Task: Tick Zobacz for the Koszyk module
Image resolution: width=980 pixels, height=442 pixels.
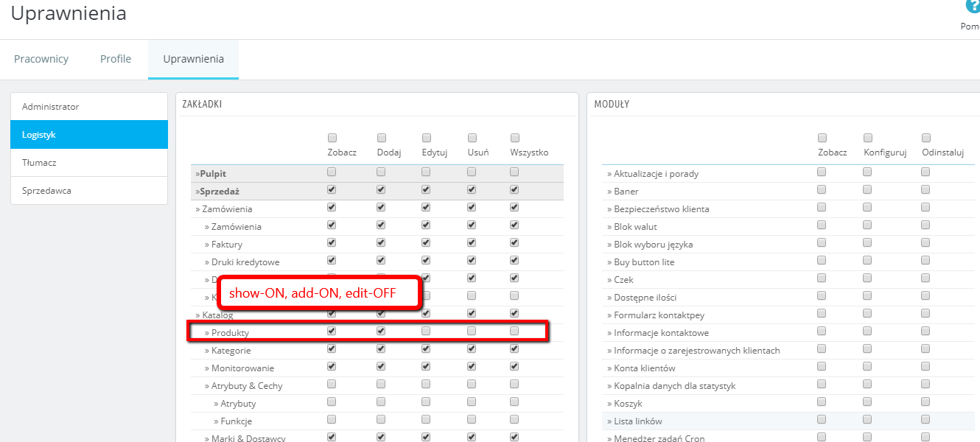Action: pyautogui.click(x=822, y=402)
